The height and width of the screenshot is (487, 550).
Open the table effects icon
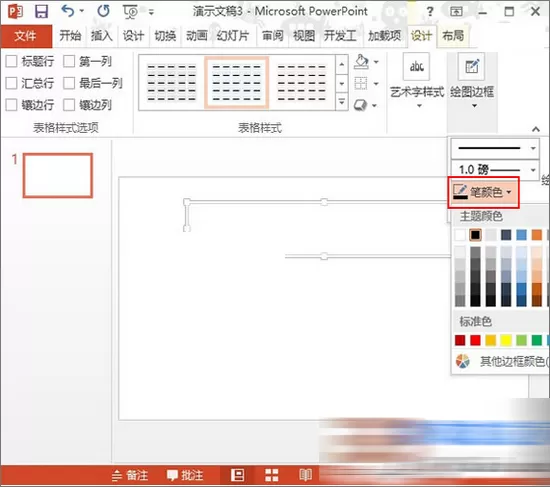(360, 105)
